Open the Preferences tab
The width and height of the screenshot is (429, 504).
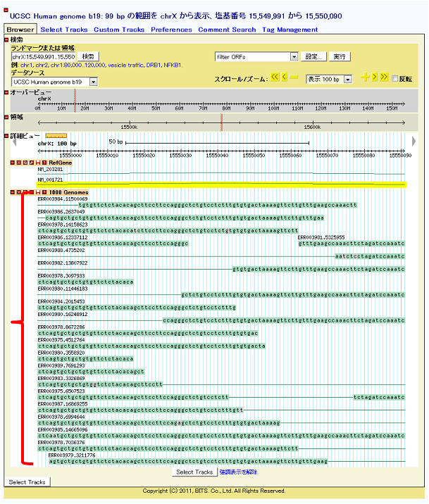tap(171, 30)
